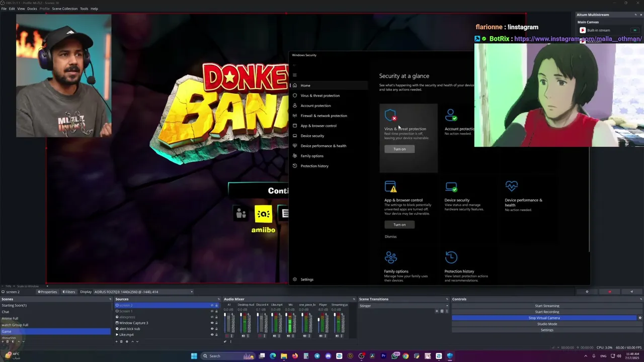Open Virus & threat protection in sidebar
644x362 pixels.
[x=320, y=96]
